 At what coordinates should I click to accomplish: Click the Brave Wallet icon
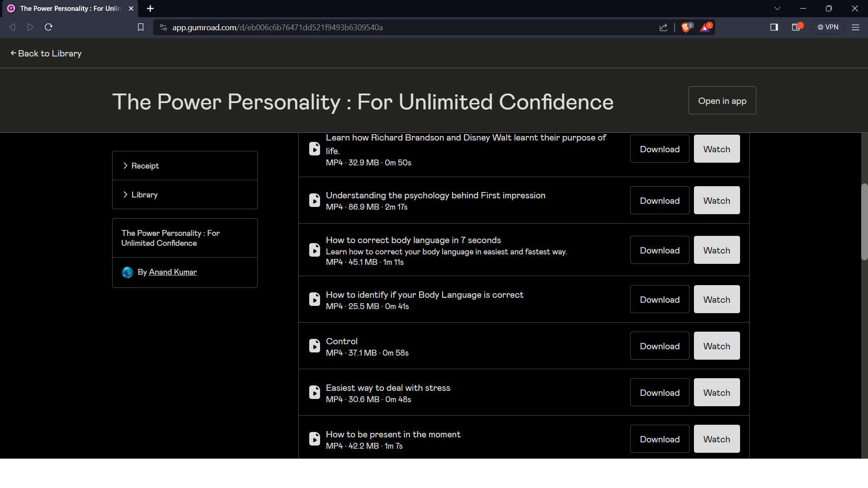click(796, 27)
